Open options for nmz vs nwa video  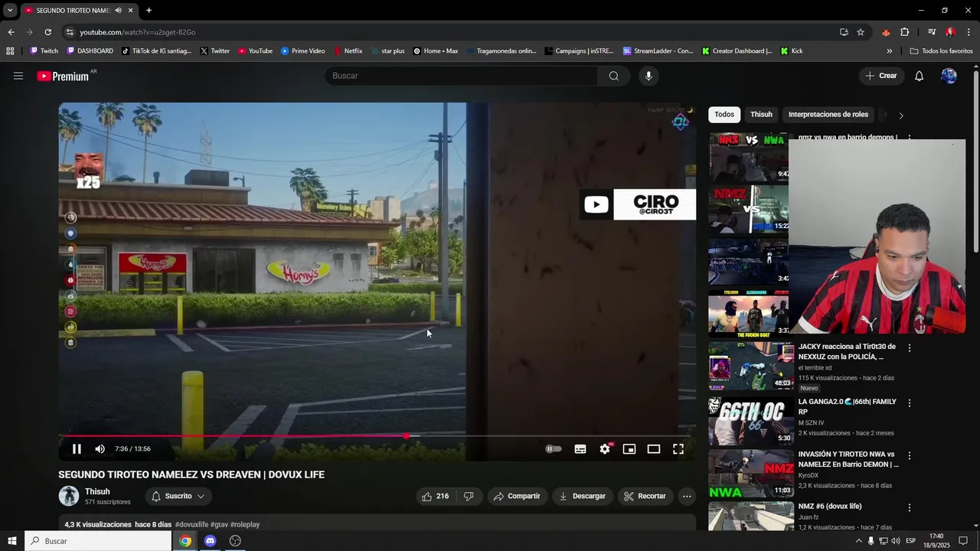click(910, 139)
